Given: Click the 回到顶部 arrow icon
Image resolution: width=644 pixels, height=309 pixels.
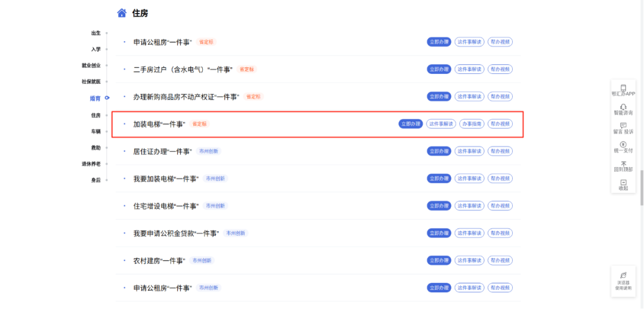Looking at the screenshot, I should (623, 163).
